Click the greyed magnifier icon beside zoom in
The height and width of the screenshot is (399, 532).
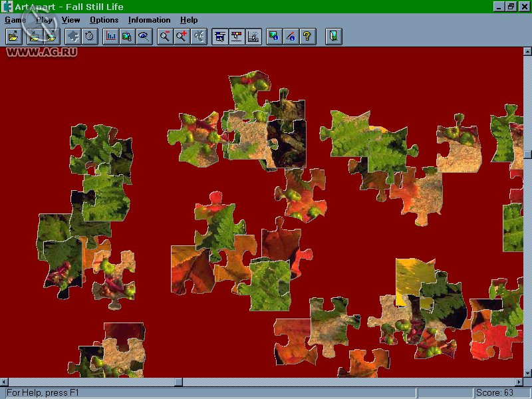coord(199,37)
